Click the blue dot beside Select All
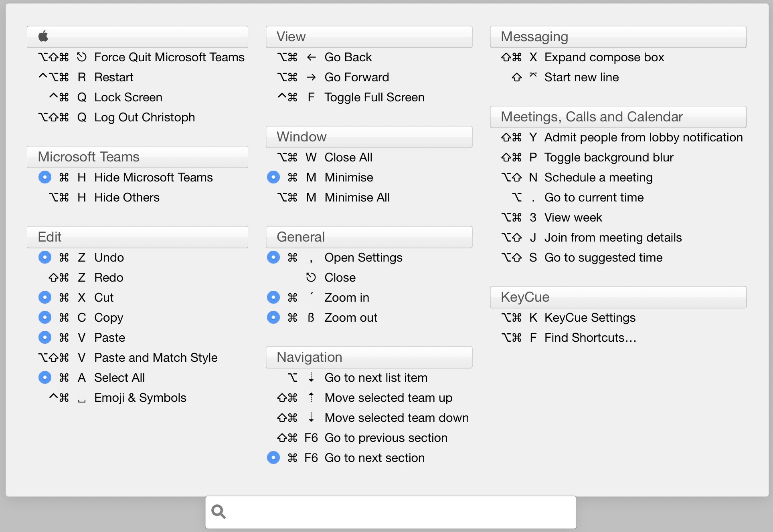 click(x=45, y=377)
